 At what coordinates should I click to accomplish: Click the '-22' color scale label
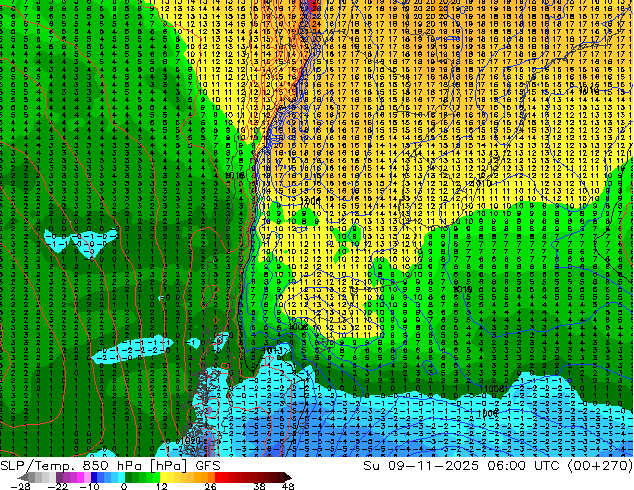pyautogui.click(x=58, y=486)
